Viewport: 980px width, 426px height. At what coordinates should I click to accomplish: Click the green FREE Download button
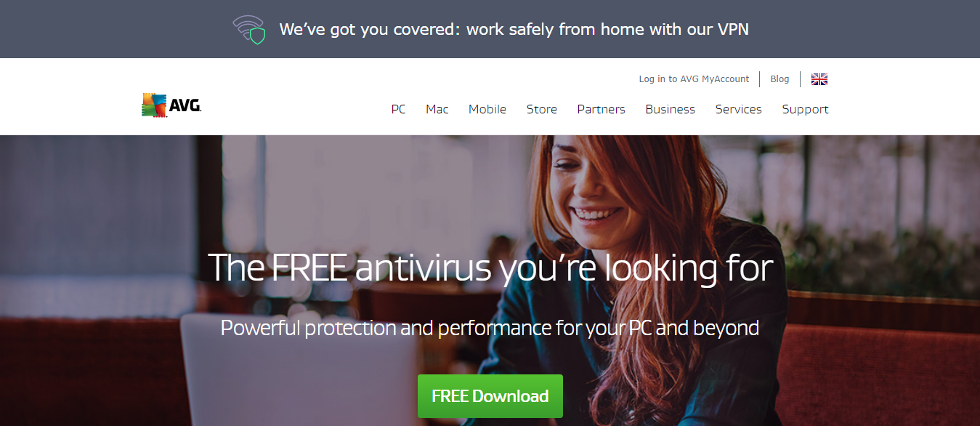(490, 396)
